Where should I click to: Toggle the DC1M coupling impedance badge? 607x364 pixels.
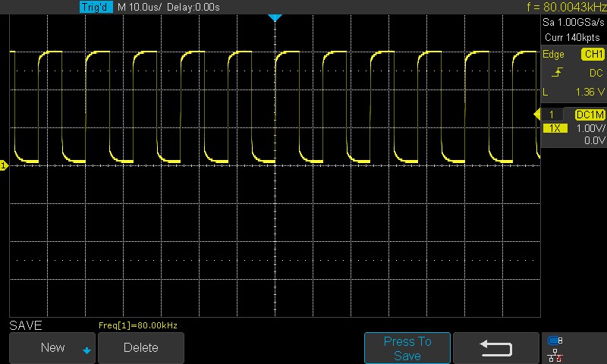(589, 115)
